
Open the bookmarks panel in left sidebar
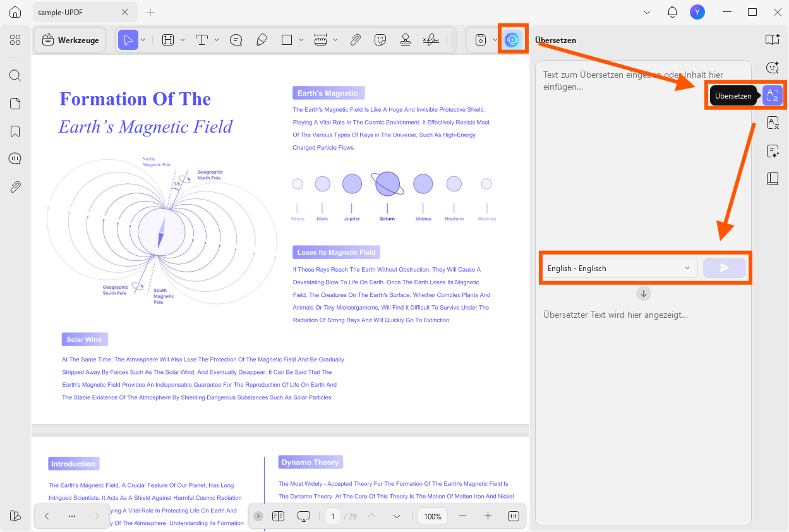pos(15,131)
